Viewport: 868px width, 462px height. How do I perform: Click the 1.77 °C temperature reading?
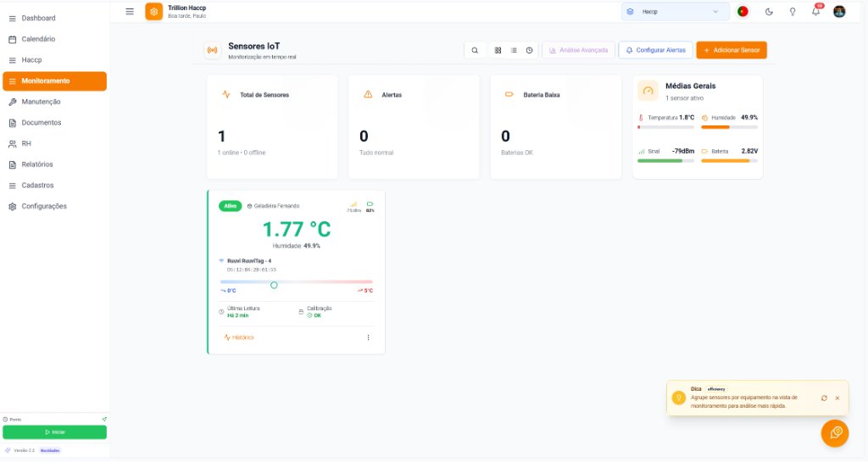[297, 229]
